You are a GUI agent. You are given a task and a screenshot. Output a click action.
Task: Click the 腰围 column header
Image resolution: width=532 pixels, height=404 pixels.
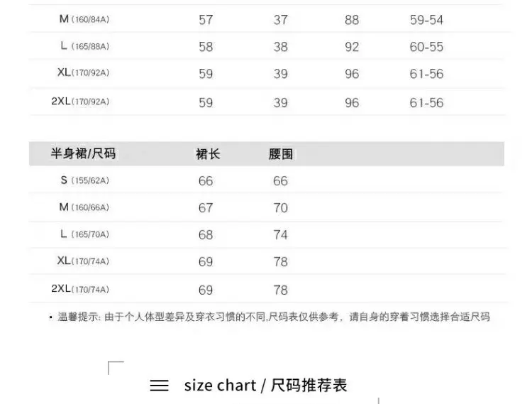281,154
